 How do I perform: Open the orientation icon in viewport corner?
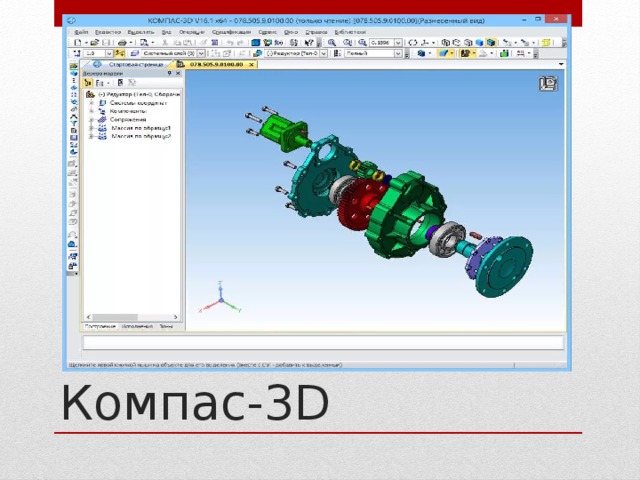[x=548, y=84]
